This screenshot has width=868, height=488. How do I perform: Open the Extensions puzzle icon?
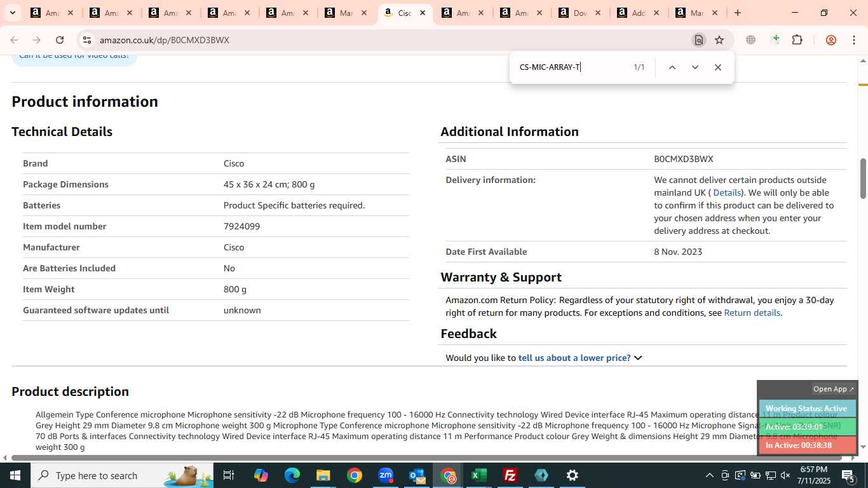tap(797, 40)
